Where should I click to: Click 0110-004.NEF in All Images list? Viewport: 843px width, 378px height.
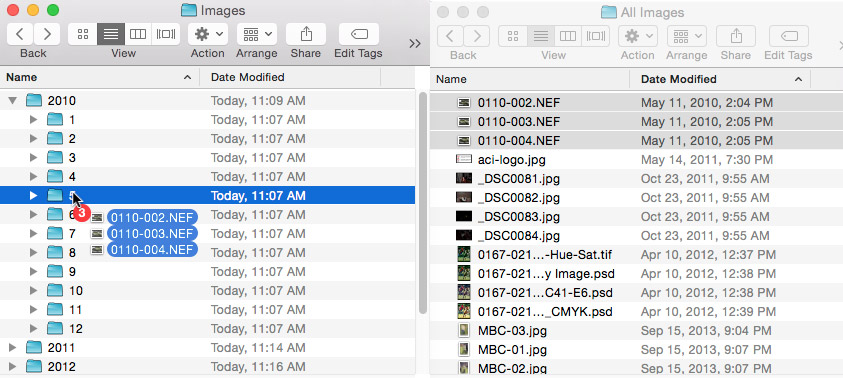[519, 140]
